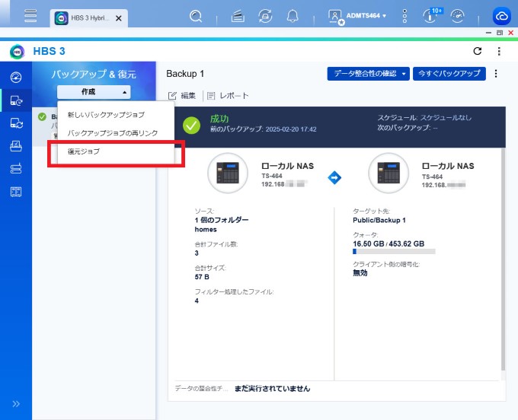This screenshot has width=518, height=420.
Task: Click 今すぐバックアップ button
Action: [449, 74]
